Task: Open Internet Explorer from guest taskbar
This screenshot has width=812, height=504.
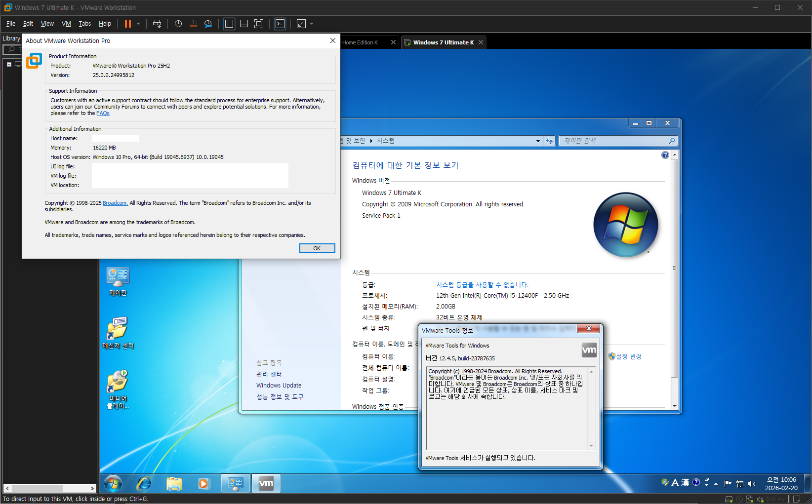Action: [x=144, y=483]
